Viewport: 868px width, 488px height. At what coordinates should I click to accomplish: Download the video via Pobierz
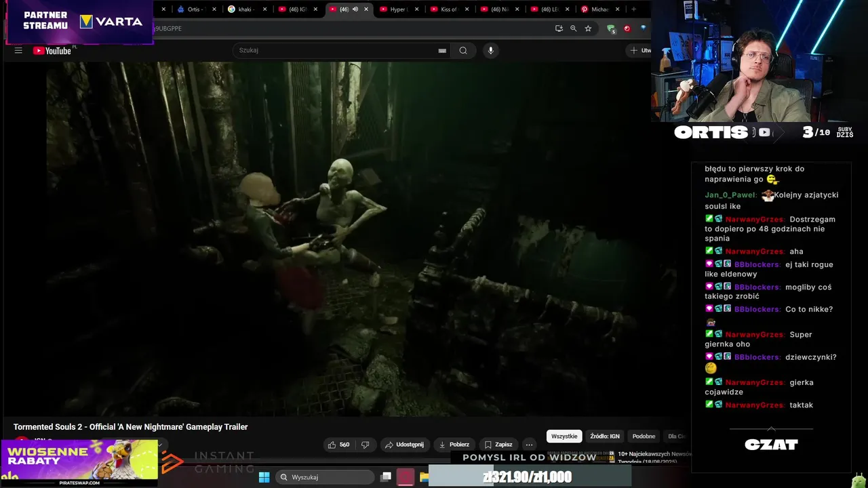[454, 445]
